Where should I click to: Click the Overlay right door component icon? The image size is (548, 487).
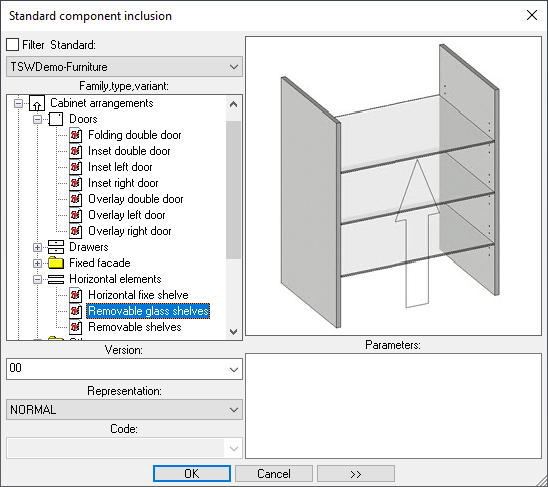click(75, 231)
